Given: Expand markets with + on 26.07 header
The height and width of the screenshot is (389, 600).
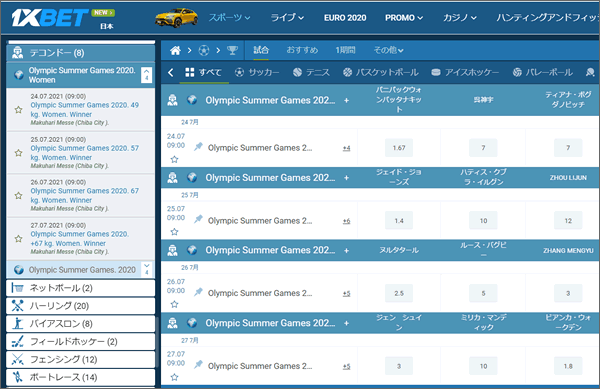Looking at the screenshot, I should click(x=346, y=250).
